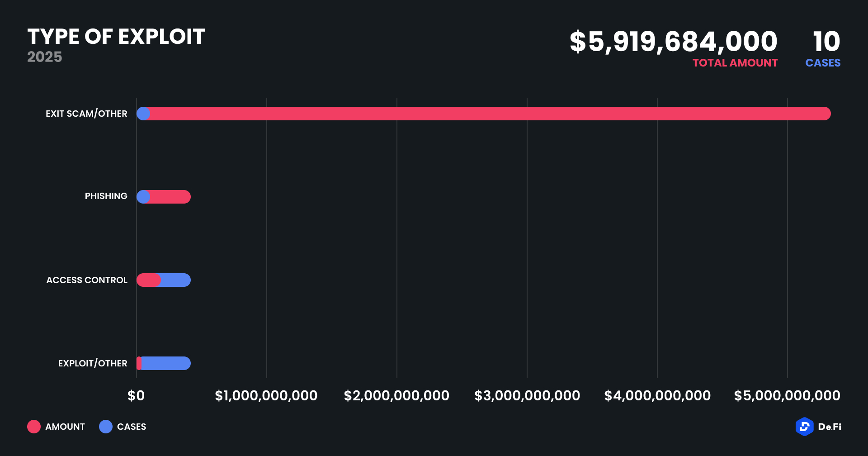Click the TYPE OF EXPLOIT title
This screenshot has height=456, width=868.
116,37
